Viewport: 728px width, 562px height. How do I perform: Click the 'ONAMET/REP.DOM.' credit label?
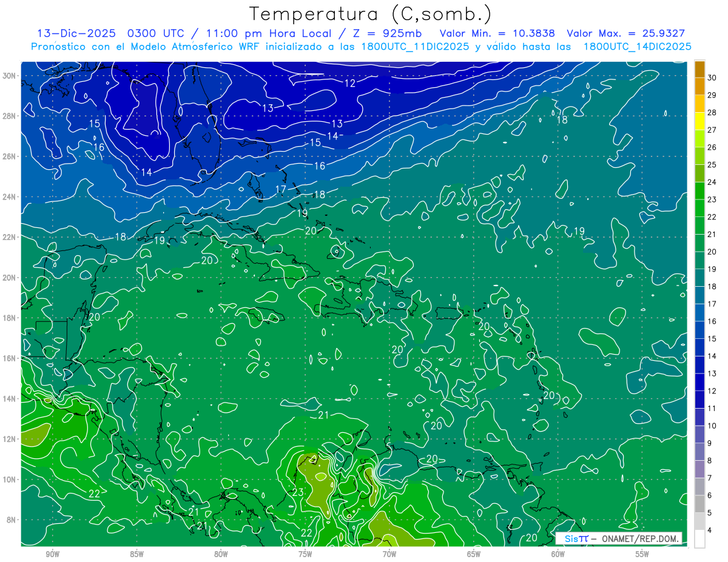click(639, 538)
